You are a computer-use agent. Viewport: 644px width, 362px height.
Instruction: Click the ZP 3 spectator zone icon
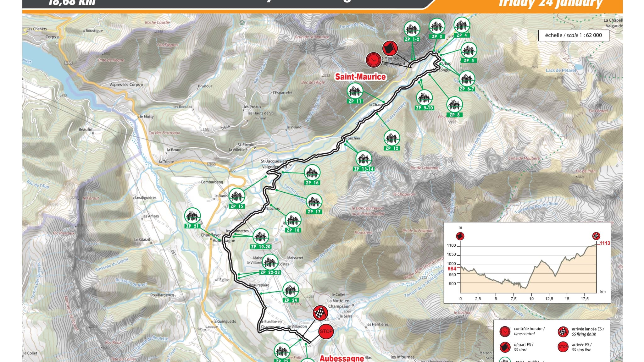click(437, 26)
